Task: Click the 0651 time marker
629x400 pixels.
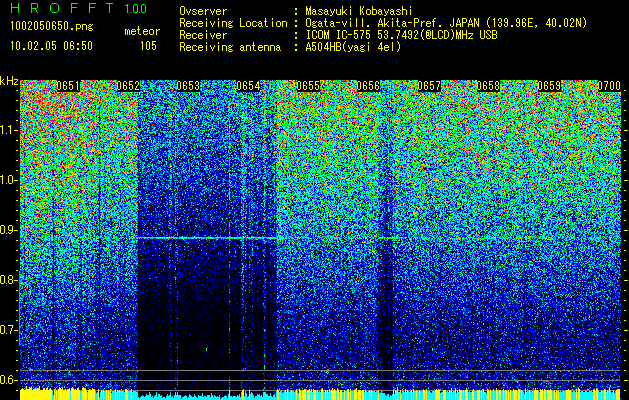Action: (x=68, y=86)
